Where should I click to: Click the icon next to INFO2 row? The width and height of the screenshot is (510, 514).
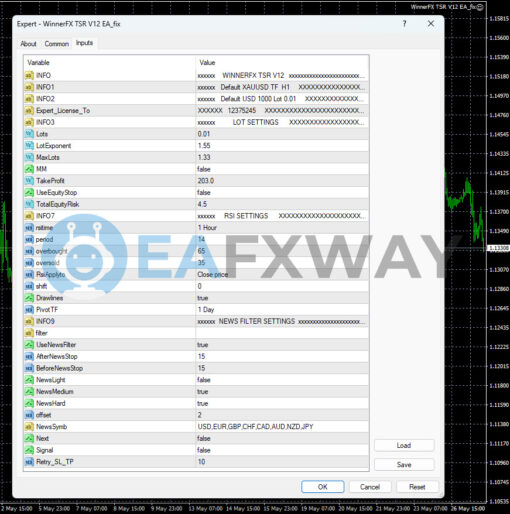pos(29,99)
